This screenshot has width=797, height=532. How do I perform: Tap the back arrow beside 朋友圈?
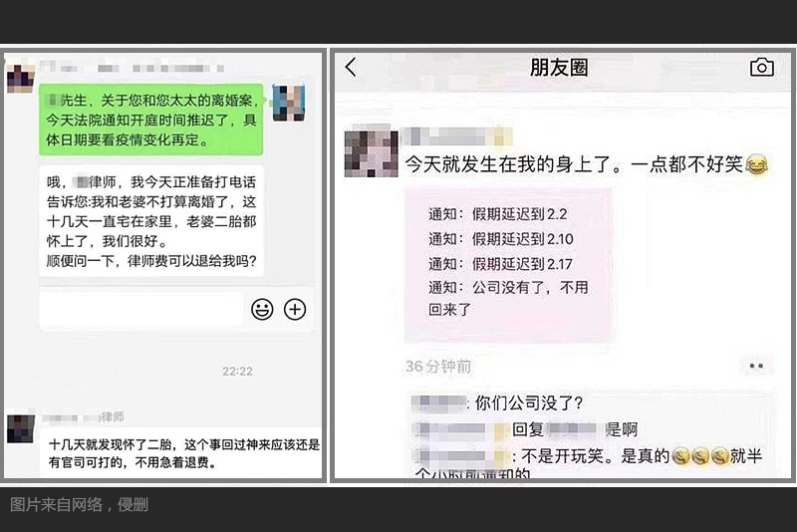pyautogui.click(x=352, y=67)
